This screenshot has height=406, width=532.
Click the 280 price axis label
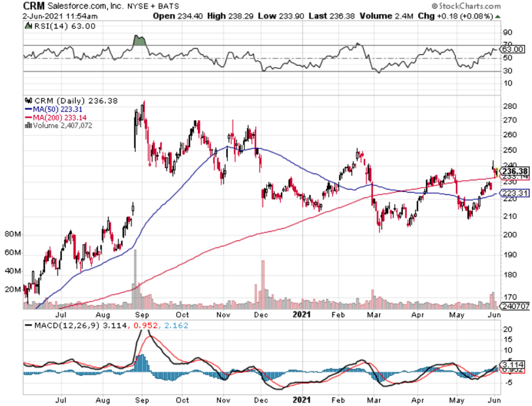tap(510, 106)
